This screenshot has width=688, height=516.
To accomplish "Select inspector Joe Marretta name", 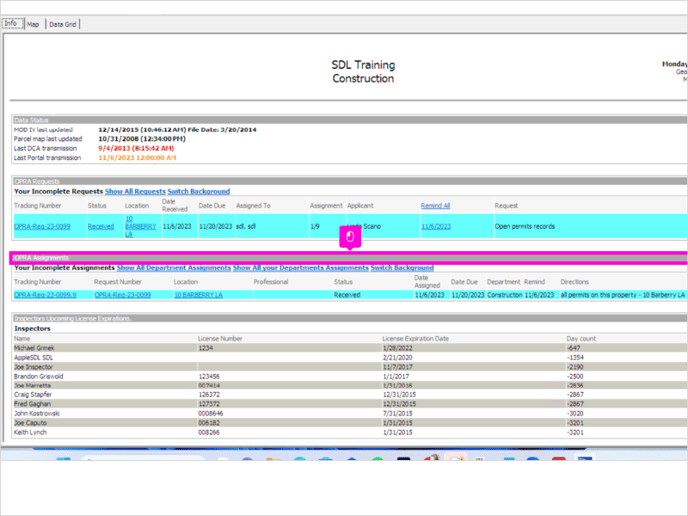I will (32, 386).
